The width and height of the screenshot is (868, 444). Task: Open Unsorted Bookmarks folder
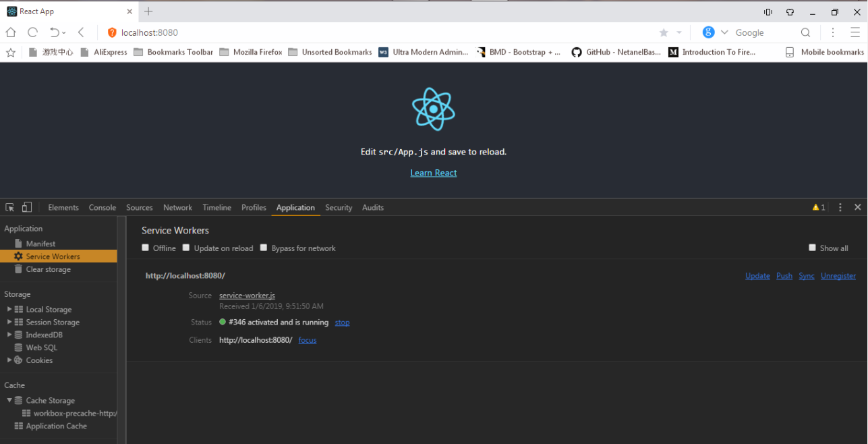click(x=330, y=52)
